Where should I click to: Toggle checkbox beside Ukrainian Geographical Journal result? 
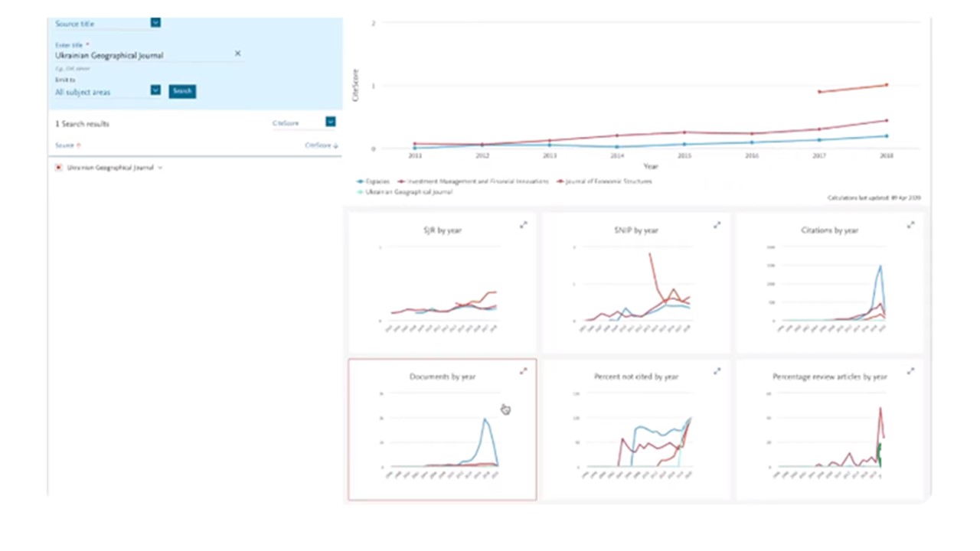[59, 168]
